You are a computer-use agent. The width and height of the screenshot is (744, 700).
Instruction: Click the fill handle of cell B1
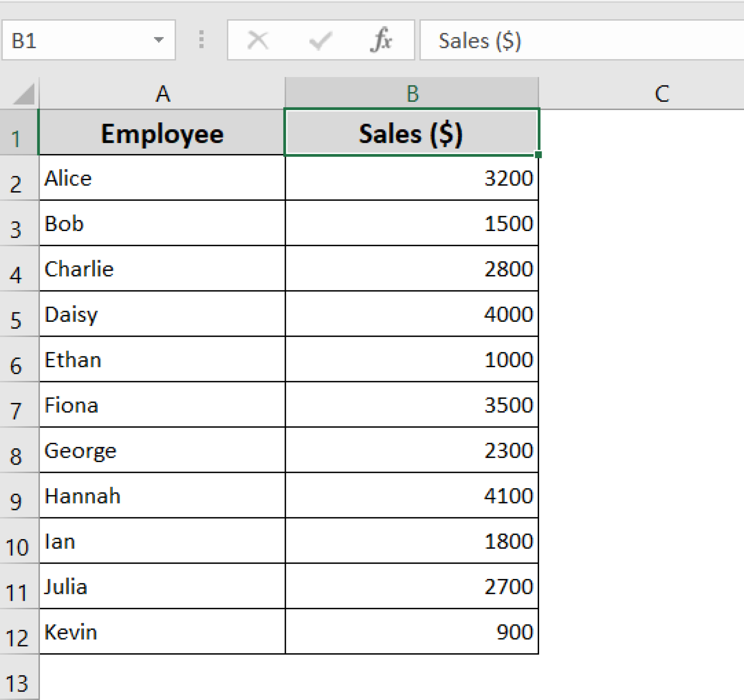click(x=539, y=154)
